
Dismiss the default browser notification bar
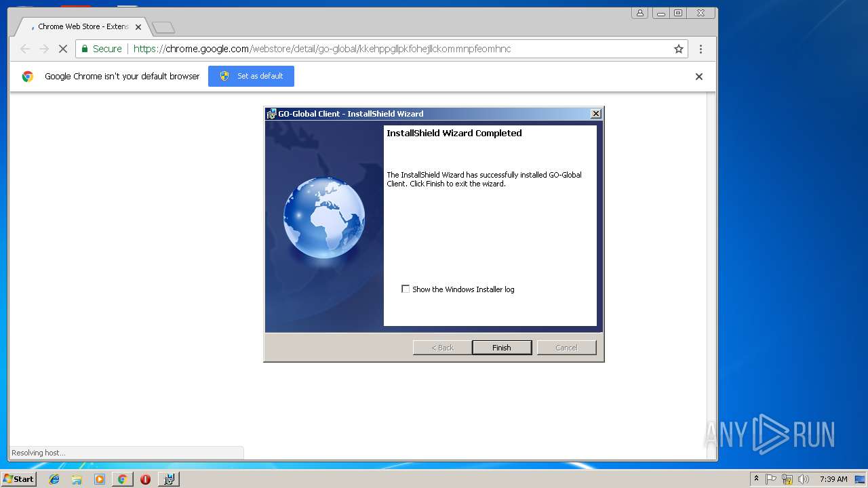(x=698, y=77)
